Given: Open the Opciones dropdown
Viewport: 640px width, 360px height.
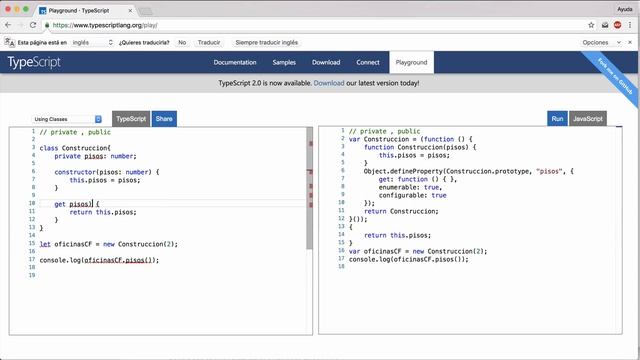Looking at the screenshot, I should tap(602, 42).
